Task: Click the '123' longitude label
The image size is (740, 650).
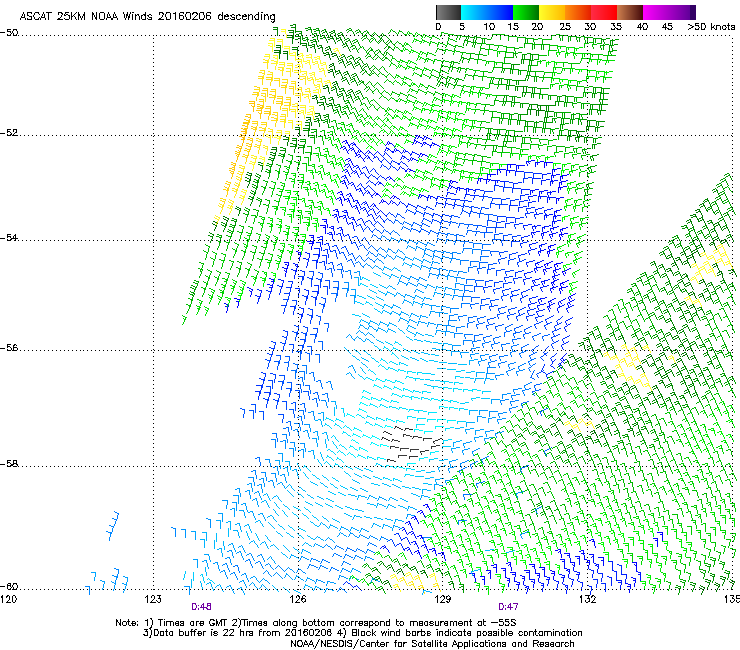Action: [x=153, y=599]
